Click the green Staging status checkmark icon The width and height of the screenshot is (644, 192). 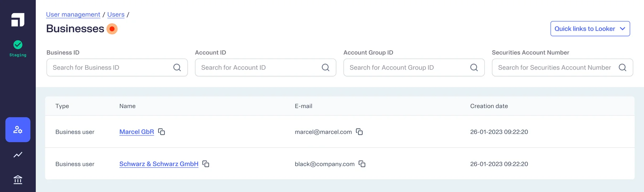coord(18,45)
